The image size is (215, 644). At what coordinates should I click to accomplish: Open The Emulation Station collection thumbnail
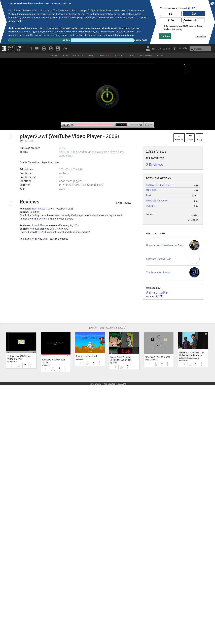click(194, 272)
